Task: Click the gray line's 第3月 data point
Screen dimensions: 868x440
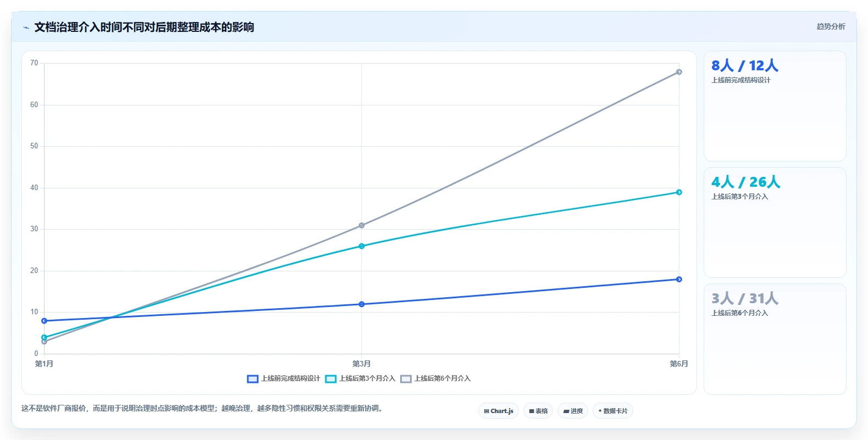Action: (x=362, y=225)
